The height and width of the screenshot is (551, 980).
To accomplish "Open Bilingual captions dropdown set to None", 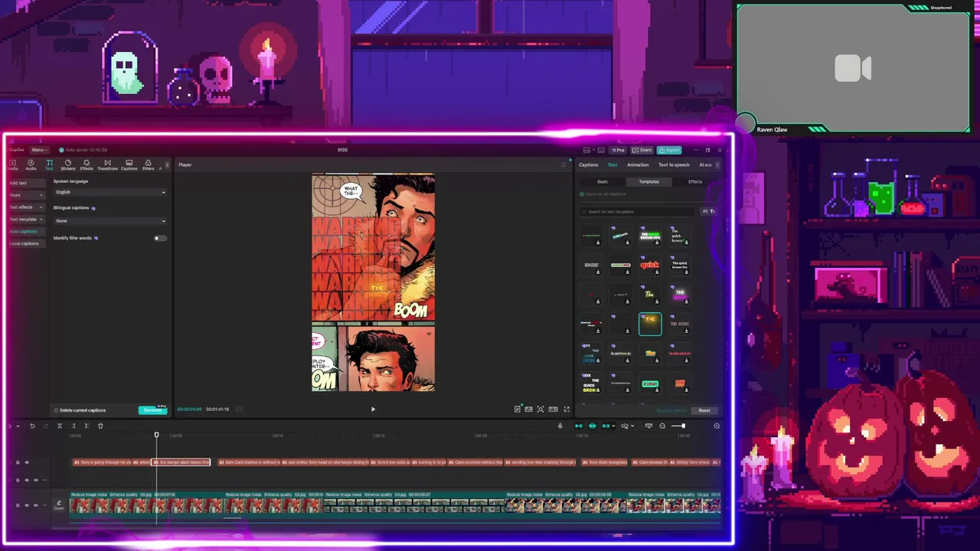I will pyautogui.click(x=110, y=220).
